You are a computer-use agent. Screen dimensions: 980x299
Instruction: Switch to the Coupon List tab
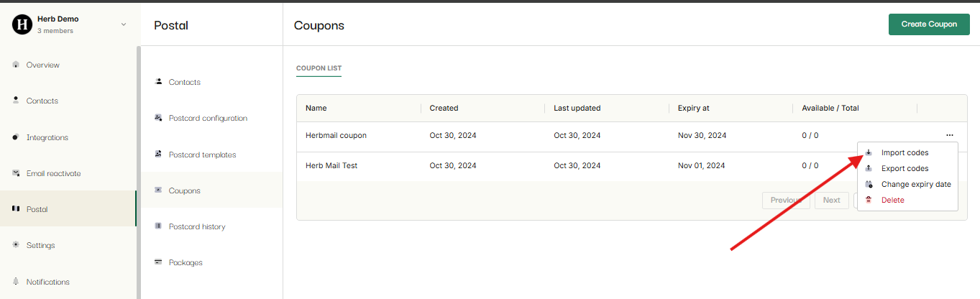pos(319,68)
